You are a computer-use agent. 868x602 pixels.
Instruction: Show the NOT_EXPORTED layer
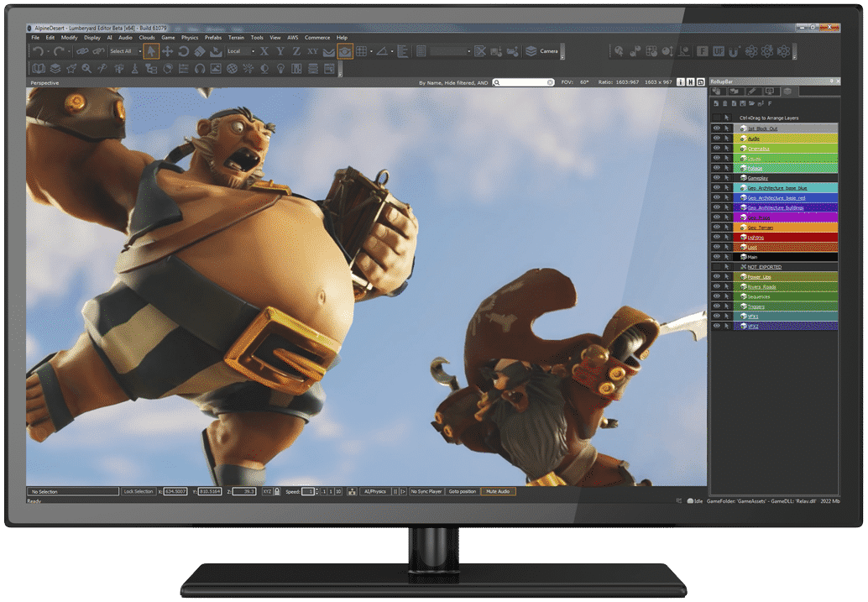pyautogui.click(x=717, y=267)
